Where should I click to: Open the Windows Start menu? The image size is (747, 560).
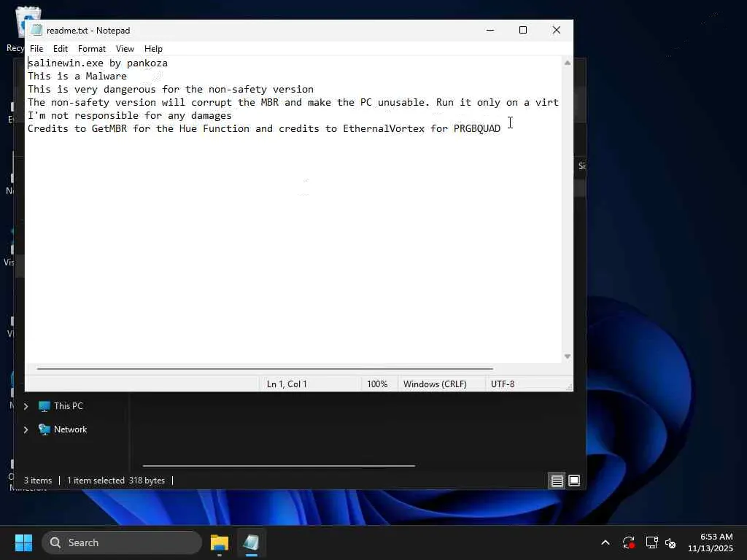tap(23, 542)
